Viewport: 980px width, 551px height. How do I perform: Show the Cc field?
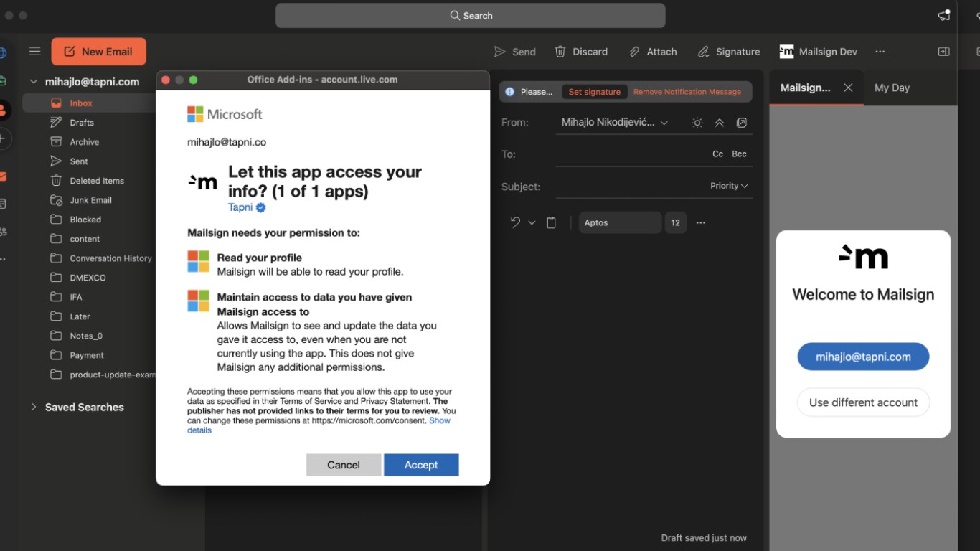pyautogui.click(x=717, y=154)
